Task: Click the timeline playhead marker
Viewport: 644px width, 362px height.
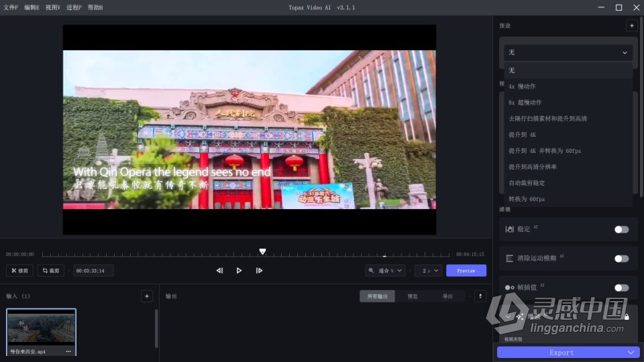Action: point(262,251)
